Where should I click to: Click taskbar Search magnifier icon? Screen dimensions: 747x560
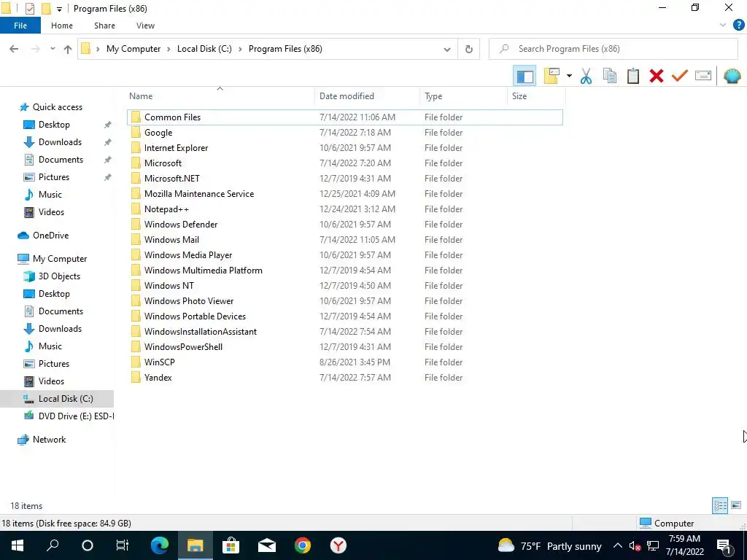[53, 545]
